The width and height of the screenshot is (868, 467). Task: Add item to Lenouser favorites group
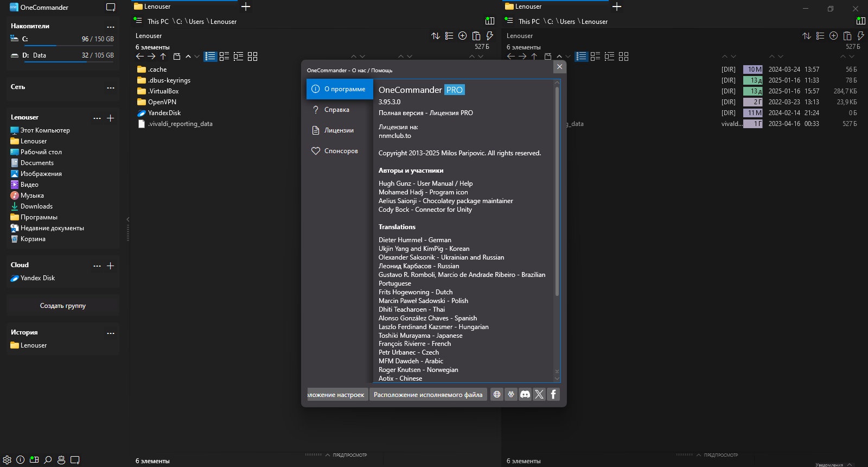pyautogui.click(x=111, y=118)
